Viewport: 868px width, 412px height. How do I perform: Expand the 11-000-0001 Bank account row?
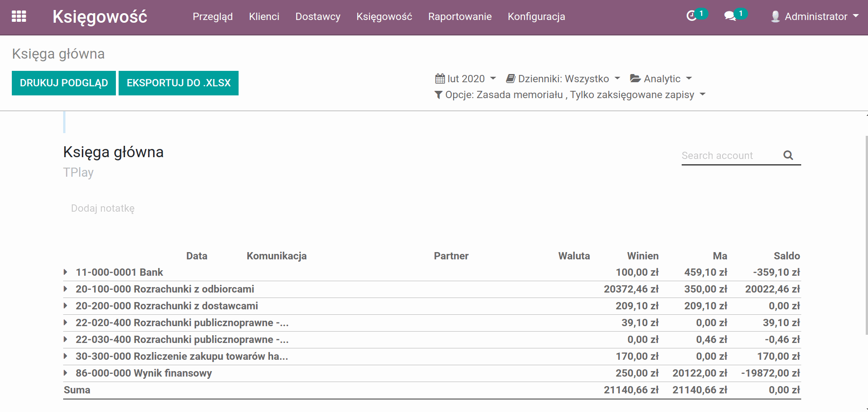click(65, 272)
